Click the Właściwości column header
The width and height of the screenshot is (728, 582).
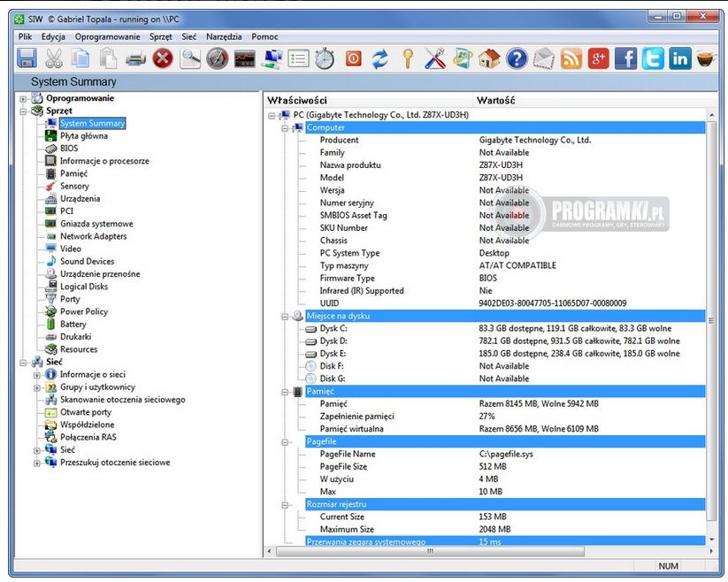click(369, 100)
